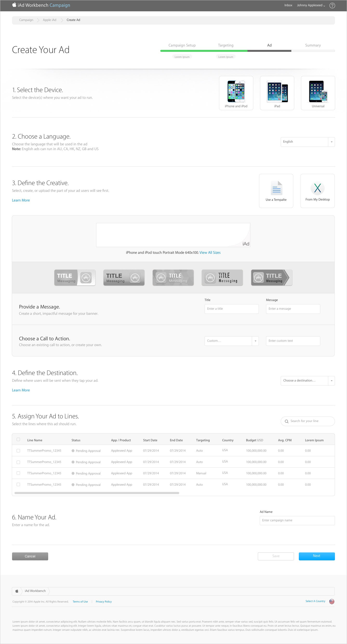The image size is (347, 644).
Task: Expand the Choose a destination dropdown
Action: point(307,381)
